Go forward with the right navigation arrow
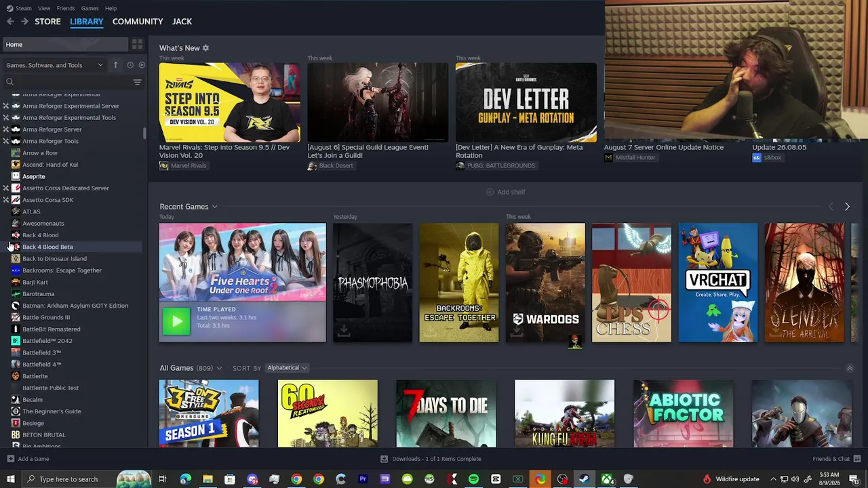Viewport: 868px width, 488px height. click(24, 22)
